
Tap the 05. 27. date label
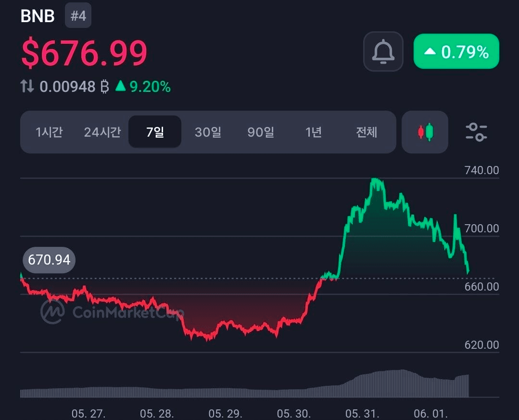click(x=89, y=414)
